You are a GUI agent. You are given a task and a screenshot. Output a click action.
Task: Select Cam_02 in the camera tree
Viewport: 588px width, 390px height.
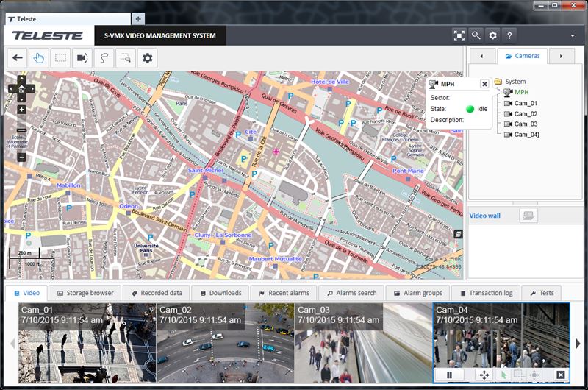[526, 114]
